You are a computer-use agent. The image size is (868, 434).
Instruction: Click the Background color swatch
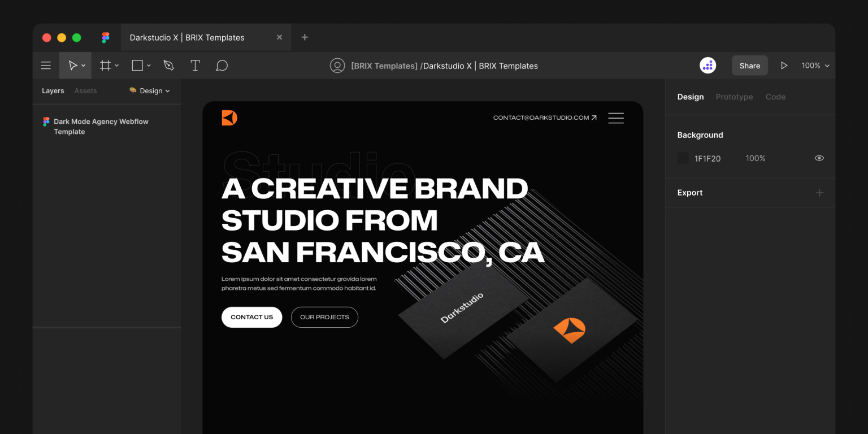pyautogui.click(x=683, y=158)
